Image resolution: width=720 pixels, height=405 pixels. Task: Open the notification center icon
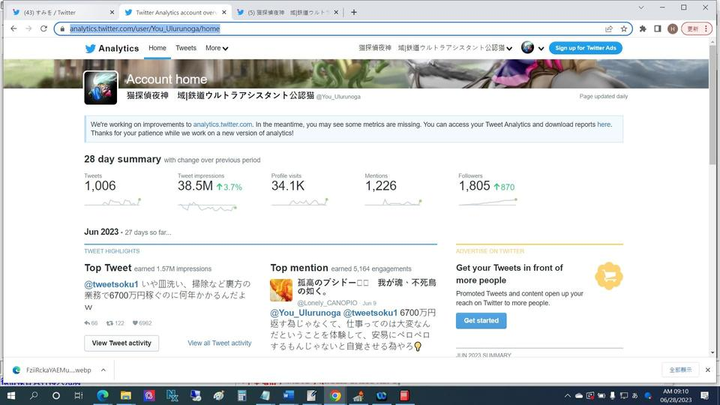704,395
